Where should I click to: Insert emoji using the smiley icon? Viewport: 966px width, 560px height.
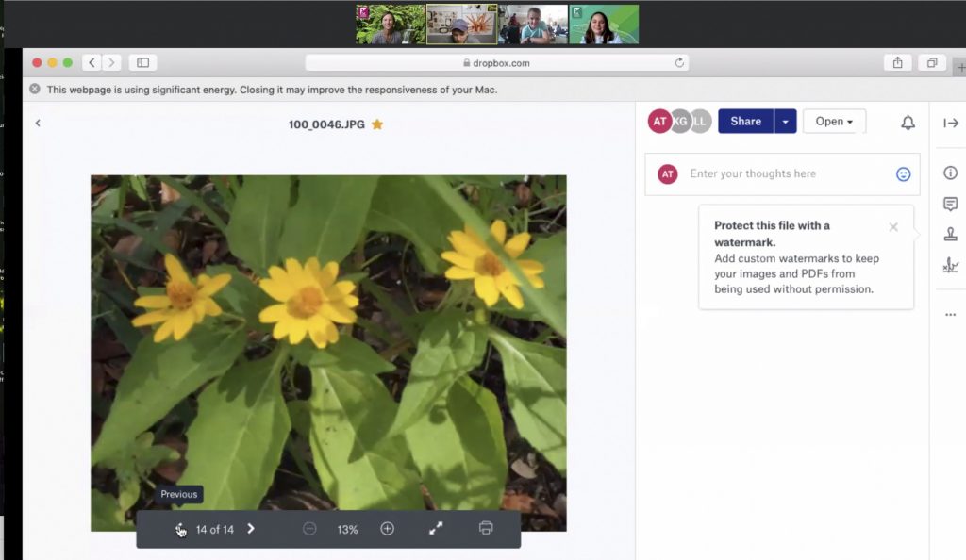click(903, 174)
